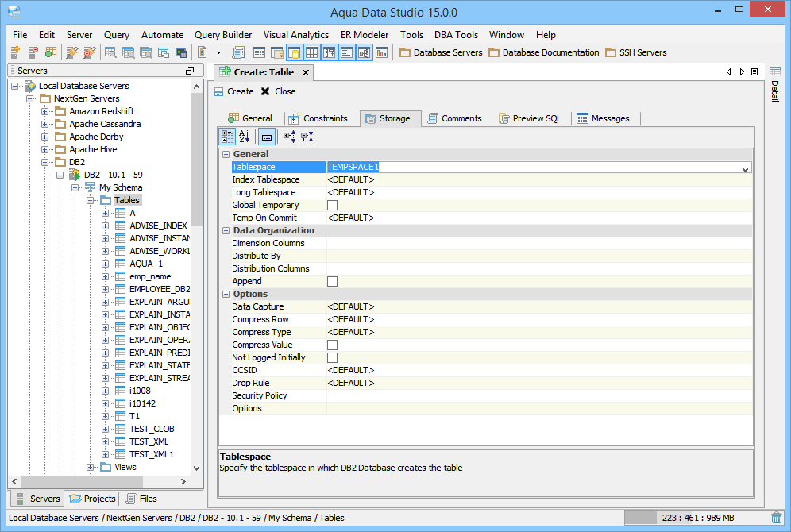The height and width of the screenshot is (532, 791).
Task: Click the table grid icon after the scroll
Action: point(259,52)
